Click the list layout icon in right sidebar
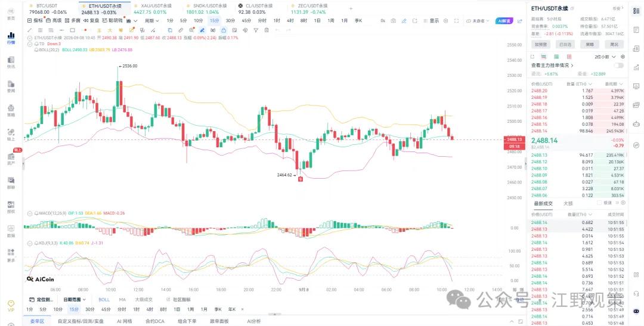 [x=636, y=11]
